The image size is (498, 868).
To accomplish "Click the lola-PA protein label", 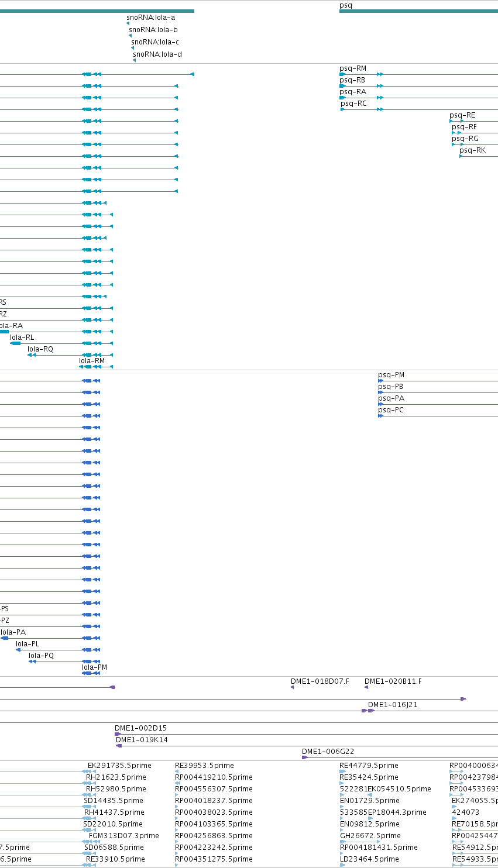I will 13,632.
